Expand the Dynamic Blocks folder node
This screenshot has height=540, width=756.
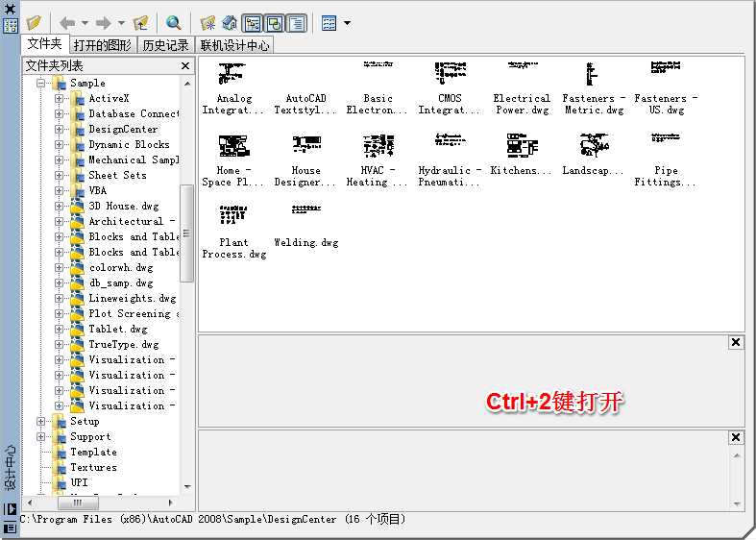click(x=59, y=145)
